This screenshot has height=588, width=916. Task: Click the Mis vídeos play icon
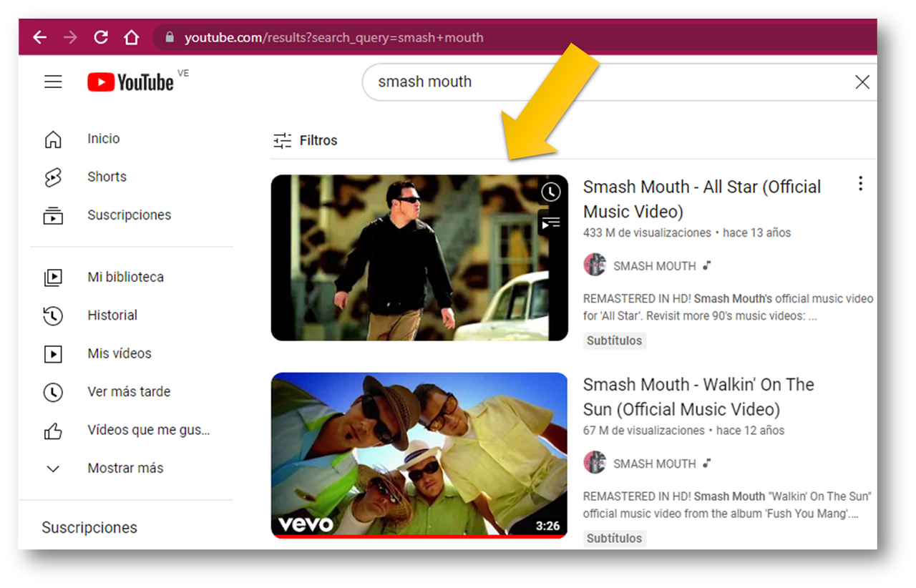[53, 353]
